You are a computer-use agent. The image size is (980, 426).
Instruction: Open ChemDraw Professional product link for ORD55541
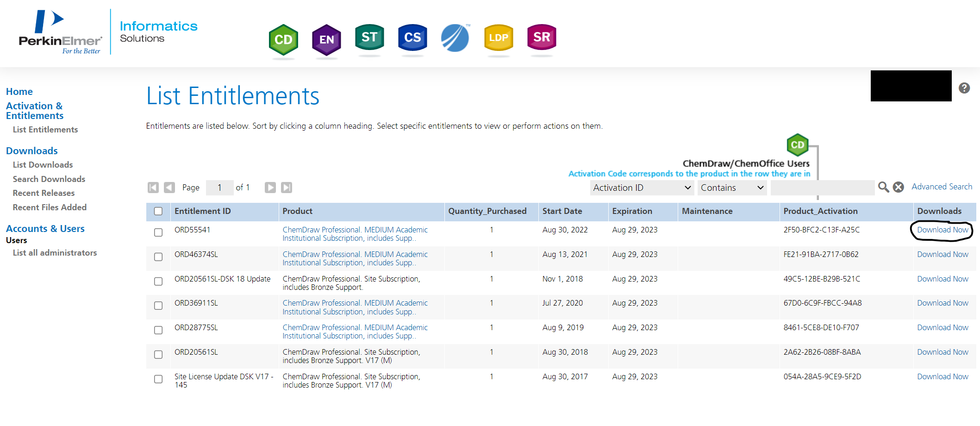355,234
